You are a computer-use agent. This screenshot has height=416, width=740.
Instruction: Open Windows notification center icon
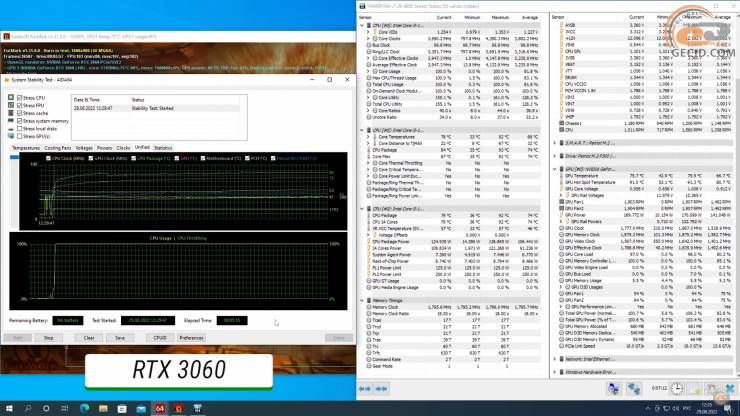click(x=728, y=408)
